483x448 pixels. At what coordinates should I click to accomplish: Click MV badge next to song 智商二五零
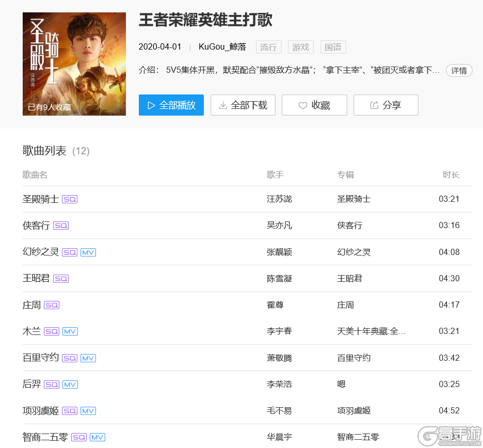coord(98,437)
